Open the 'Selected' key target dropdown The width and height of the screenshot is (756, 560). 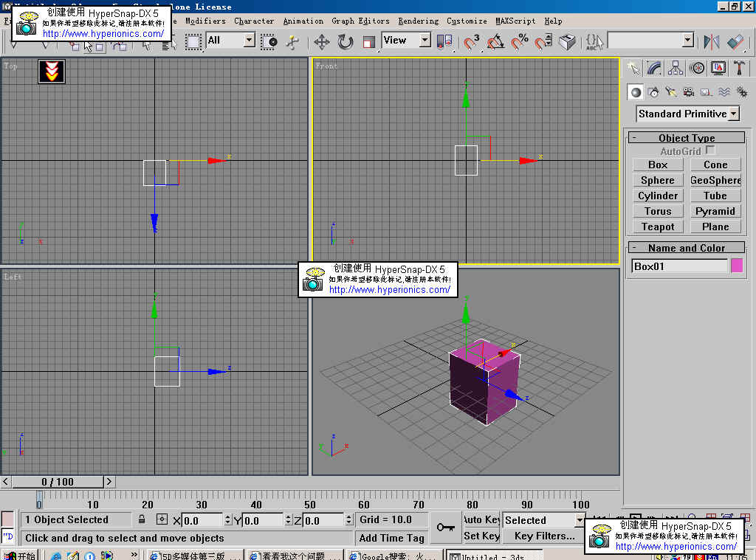580,520
